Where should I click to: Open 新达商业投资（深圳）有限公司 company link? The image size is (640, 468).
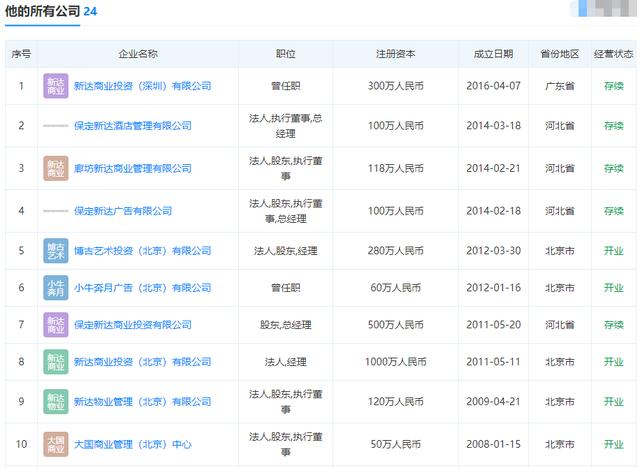click(142, 86)
